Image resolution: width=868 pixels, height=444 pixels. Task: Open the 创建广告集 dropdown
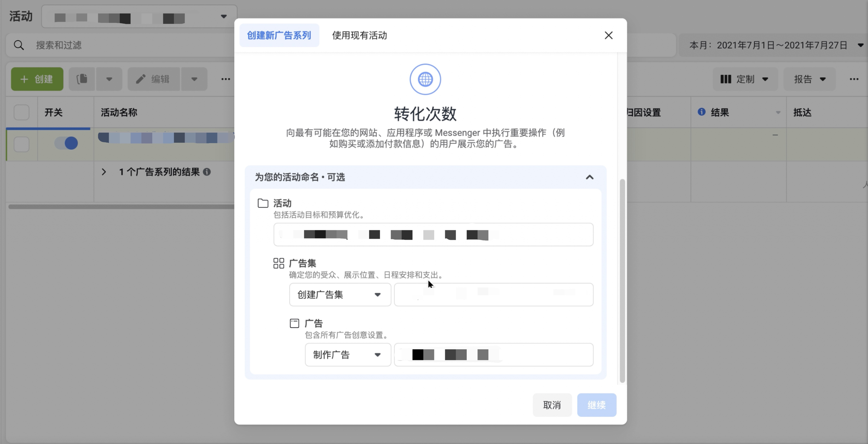339,295
